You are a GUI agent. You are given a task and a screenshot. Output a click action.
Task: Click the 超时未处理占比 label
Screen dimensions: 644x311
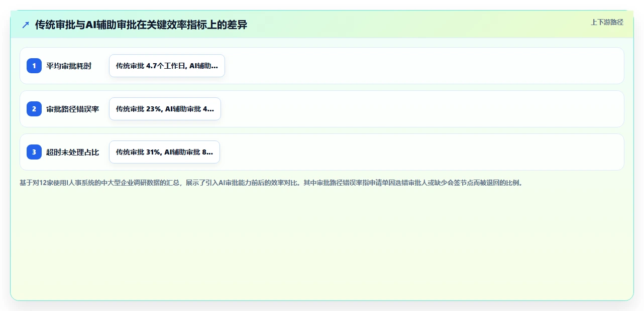(x=72, y=152)
